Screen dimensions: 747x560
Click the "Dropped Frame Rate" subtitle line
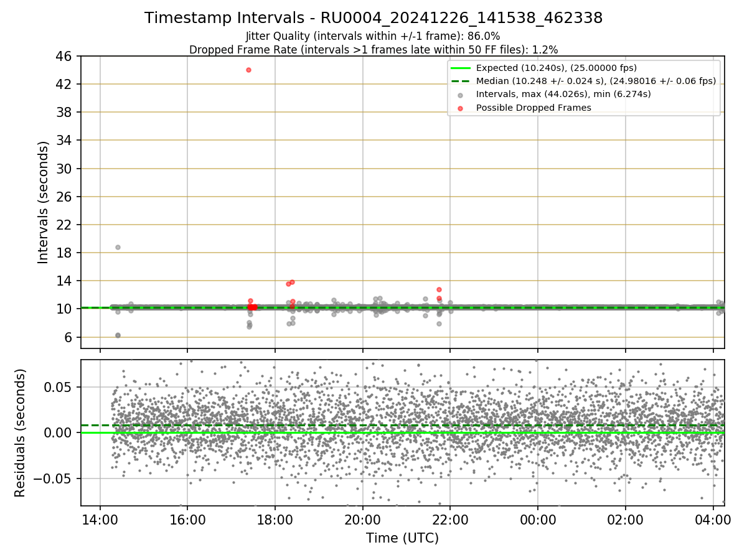[x=374, y=49]
